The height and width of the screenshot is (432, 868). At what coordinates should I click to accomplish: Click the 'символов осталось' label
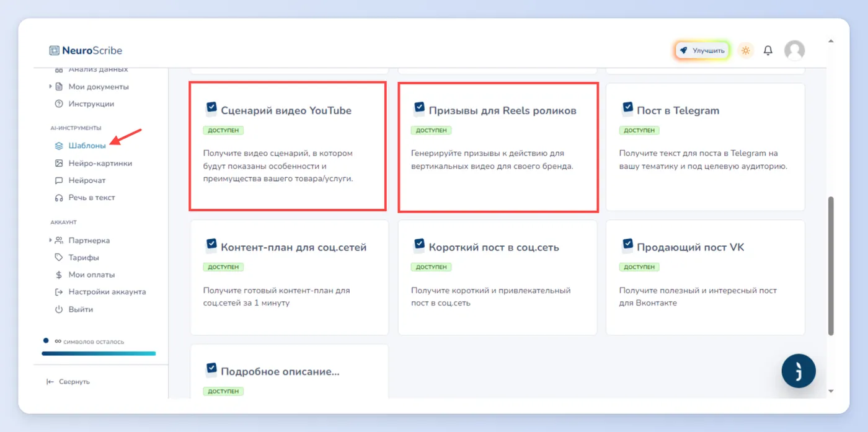pos(94,342)
